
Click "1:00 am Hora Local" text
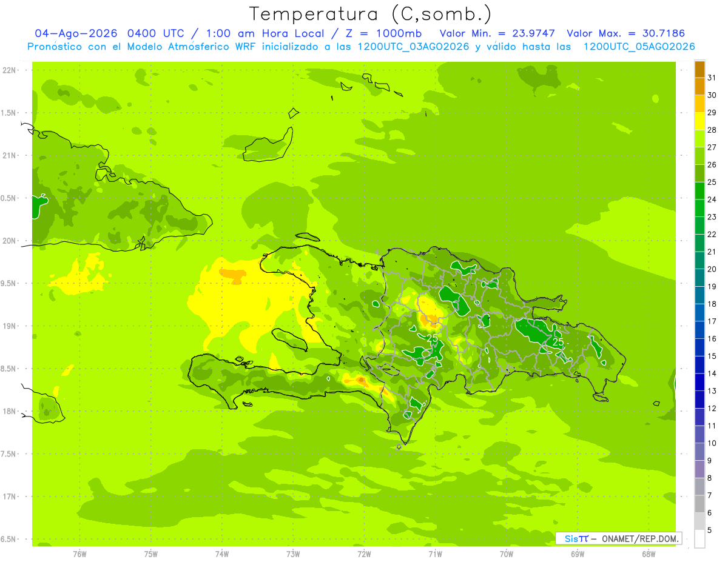tap(265, 33)
